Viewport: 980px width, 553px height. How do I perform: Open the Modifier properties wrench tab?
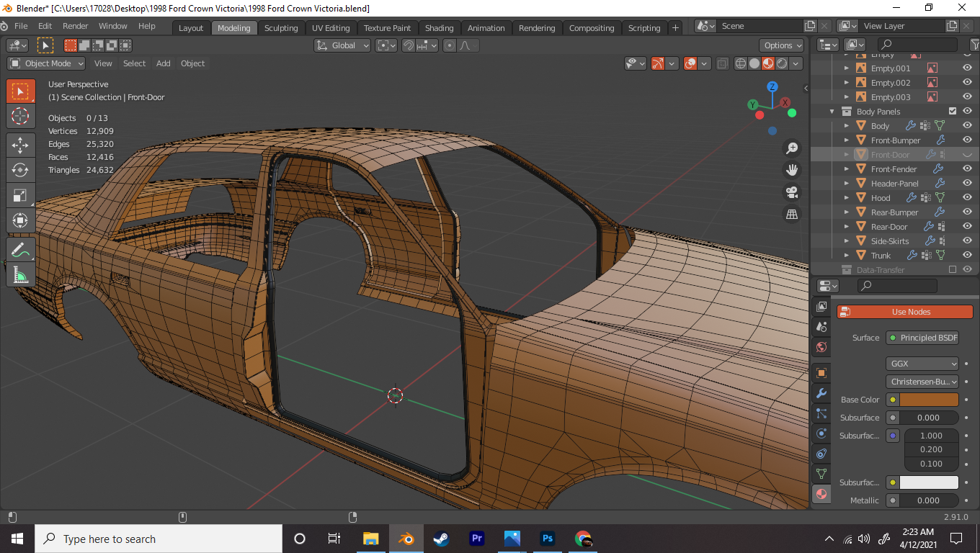(x=821, y=394)
